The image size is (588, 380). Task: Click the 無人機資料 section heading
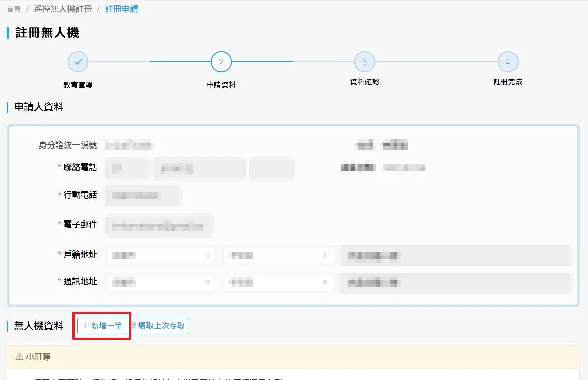(39, 326)
